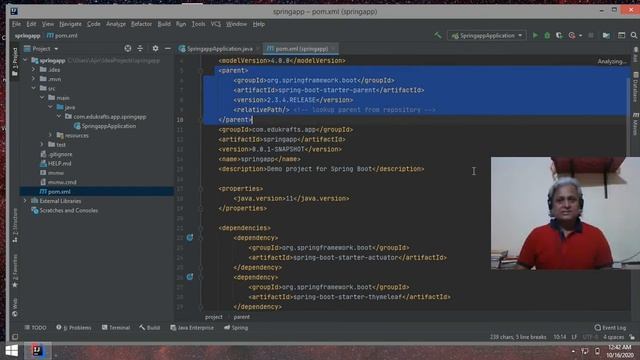
Task: Expand External Libraries node
Action: tap(26, 201)
